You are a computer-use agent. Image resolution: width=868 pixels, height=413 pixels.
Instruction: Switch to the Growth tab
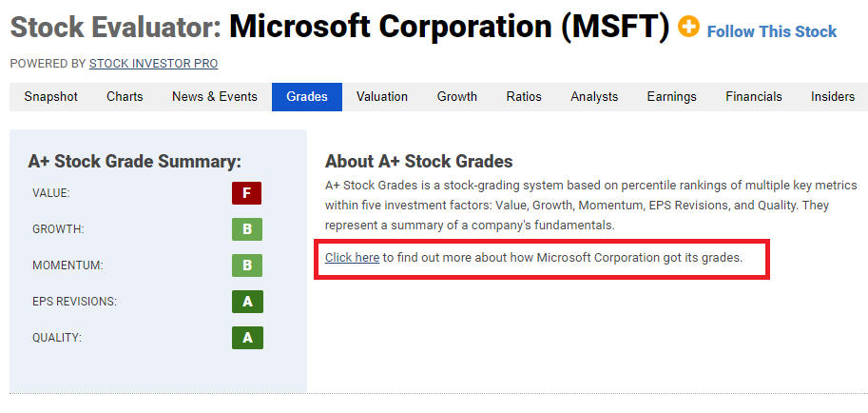457,97
